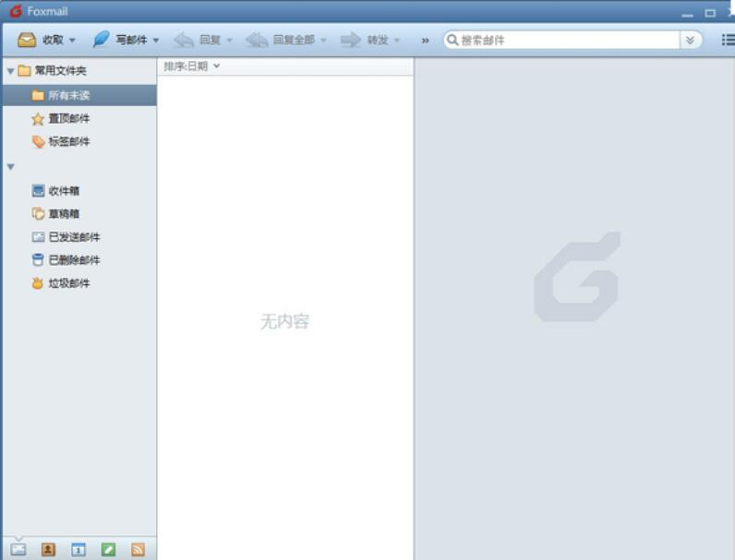Collapse the account tree group triangle
The width and height of the screenshot is (735, 560).
[11, 167]
